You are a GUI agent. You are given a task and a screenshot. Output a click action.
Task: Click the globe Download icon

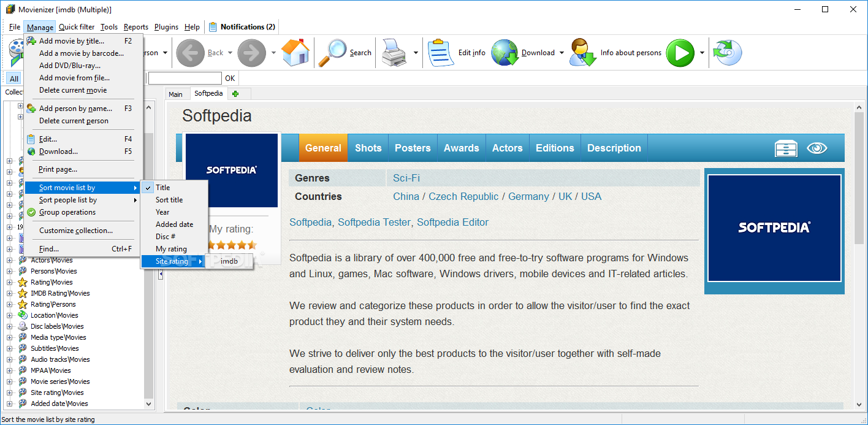click(x=504, y=53)
